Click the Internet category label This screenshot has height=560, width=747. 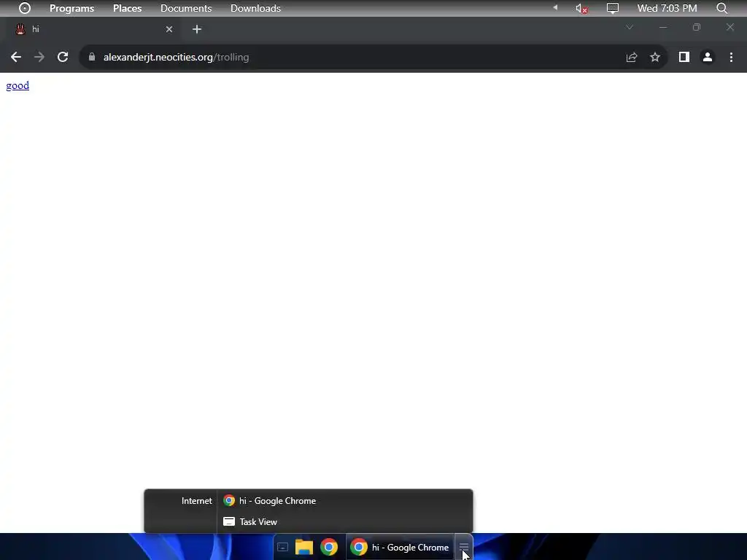[197, 501]
